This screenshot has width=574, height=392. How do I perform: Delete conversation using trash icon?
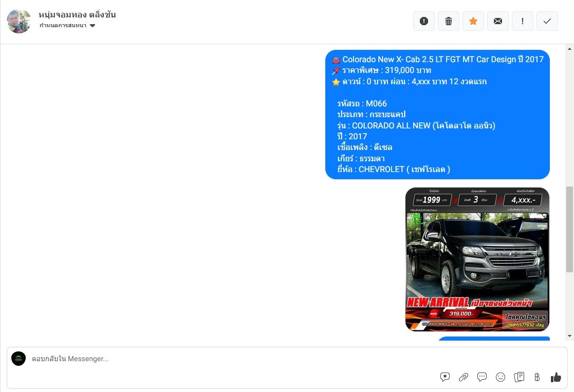(449, 21)
